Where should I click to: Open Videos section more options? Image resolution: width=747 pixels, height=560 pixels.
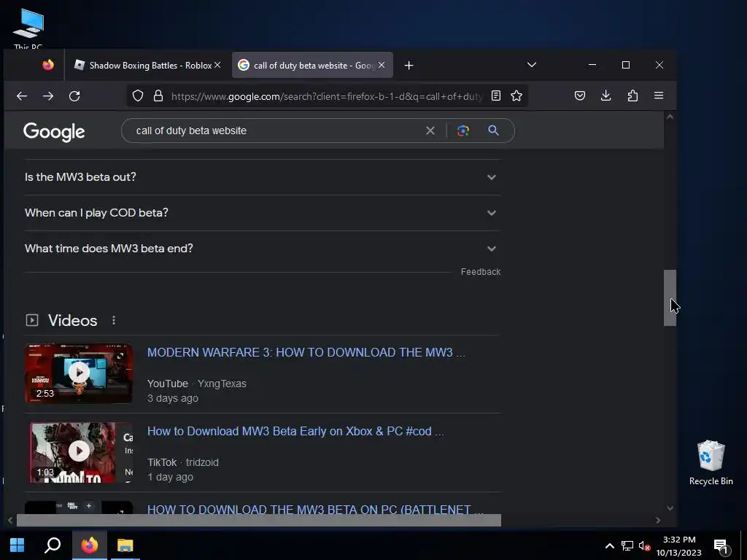point(114,321)
